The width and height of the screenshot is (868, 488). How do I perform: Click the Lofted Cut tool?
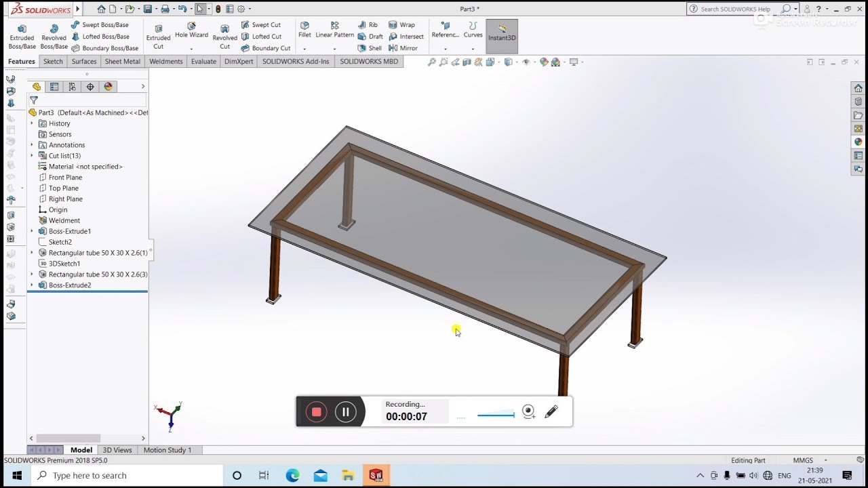[261, 37]
